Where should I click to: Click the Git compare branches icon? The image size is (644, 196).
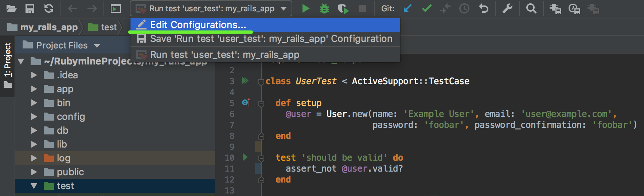[x=445, y=8]
